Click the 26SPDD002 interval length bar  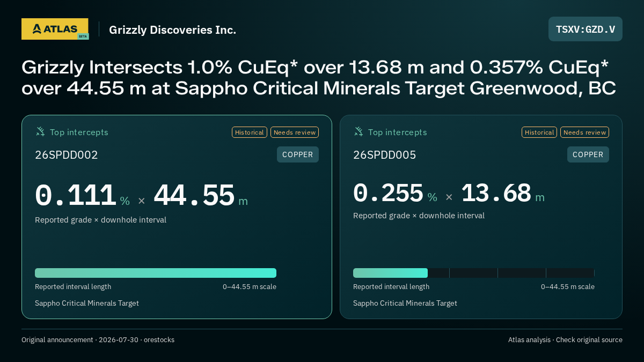click(x=156, y=273)
